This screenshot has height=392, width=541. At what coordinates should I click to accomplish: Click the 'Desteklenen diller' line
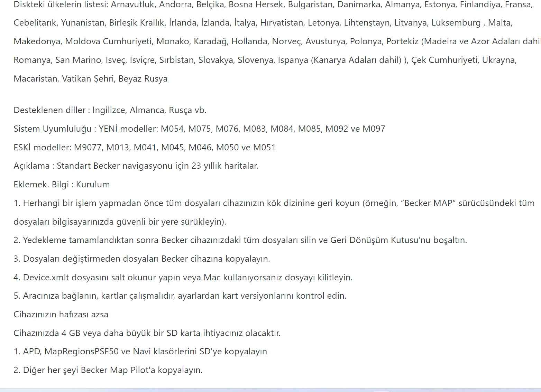[110, 110]
